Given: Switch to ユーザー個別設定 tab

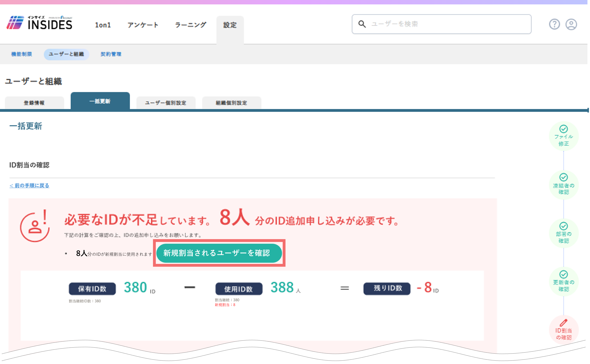Looking at the screenshot, I should [166, 103].
